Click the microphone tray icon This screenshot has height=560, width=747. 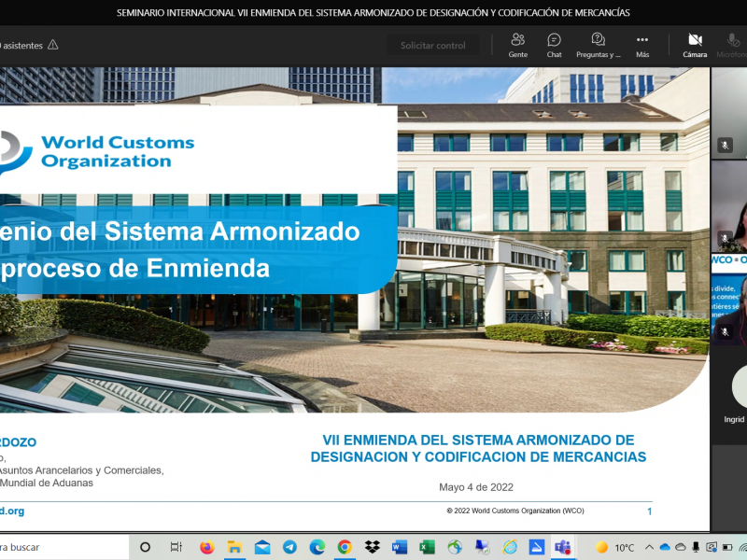tap(696, 547)
